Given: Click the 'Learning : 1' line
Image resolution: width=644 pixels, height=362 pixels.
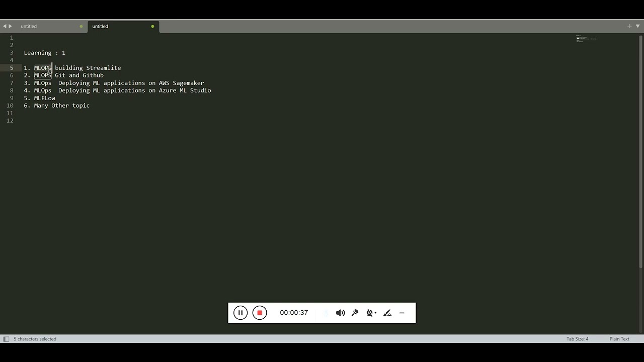Looking at the screenshot, I should coord(44,53).
